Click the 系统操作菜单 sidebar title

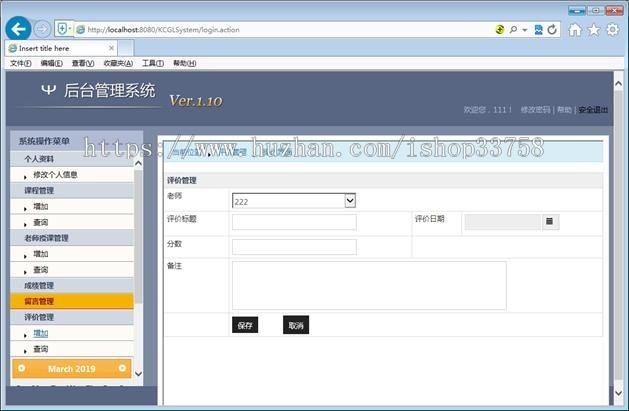pyautogui.click(x=44, y=141)
